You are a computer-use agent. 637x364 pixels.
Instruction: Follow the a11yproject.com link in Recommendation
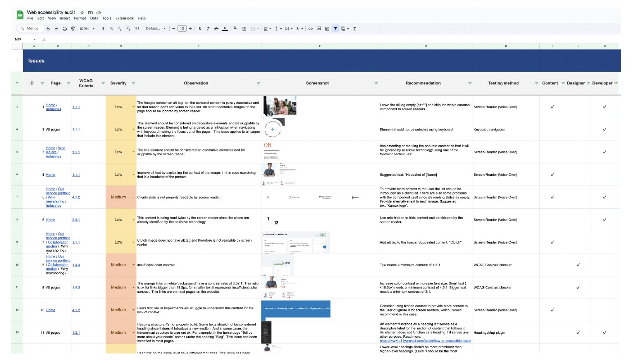coord(425,341)
